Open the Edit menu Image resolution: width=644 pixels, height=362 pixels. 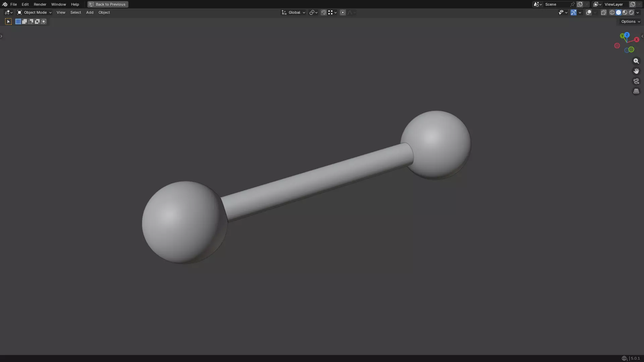pyautogui.click(x=25, y=4)
